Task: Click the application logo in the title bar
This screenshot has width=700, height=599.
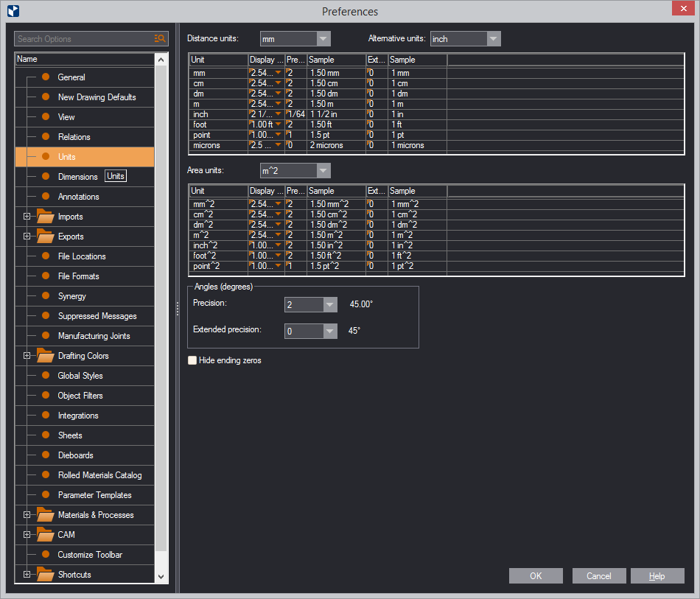Action: point(13,11)
